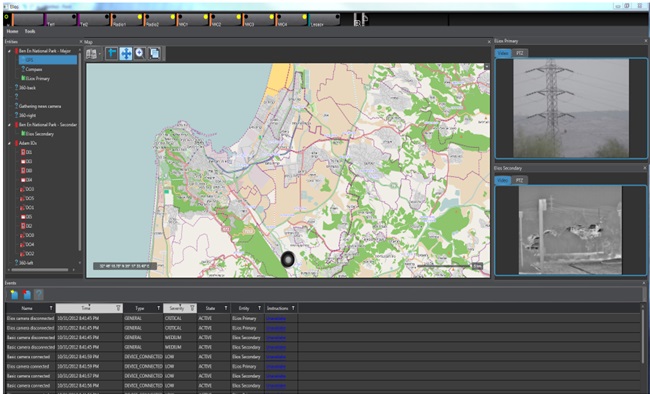The height and width of the screenshot is (394, 650).
Task: Click the remove event icon with red mark
Action: [x=27, y=294]
